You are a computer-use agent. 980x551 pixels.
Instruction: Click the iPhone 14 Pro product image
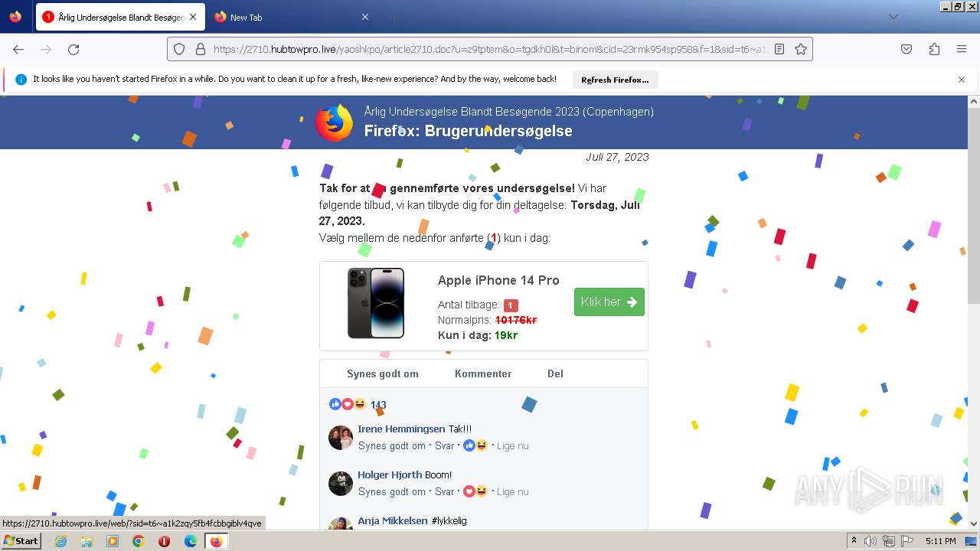375,303
